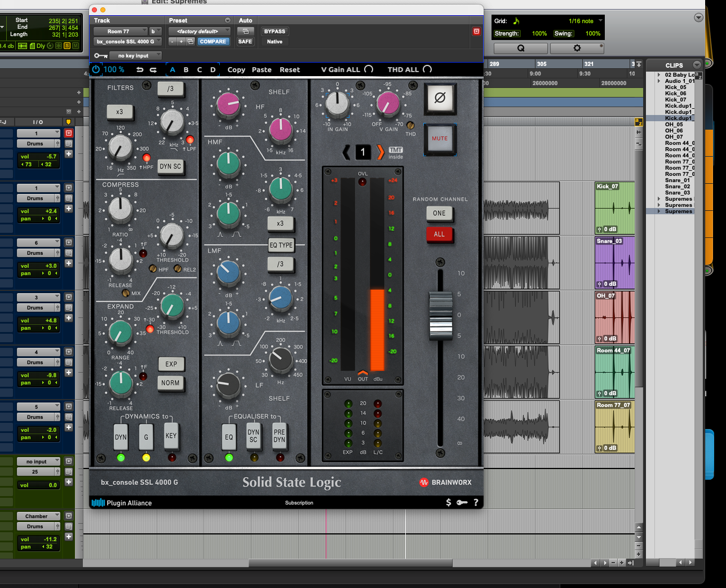
Task: Click the output fader handle
Action: 440,315
